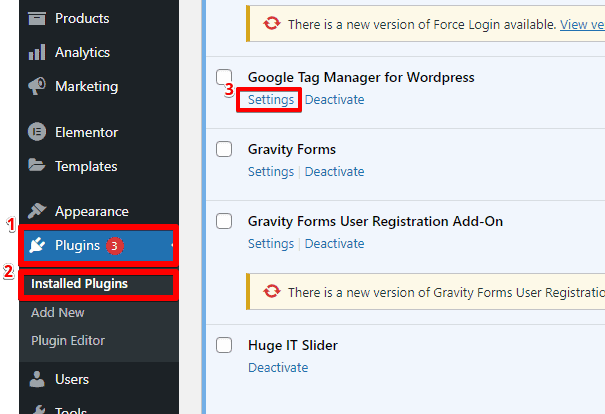Image resolution: width=605 pixels, height=414 pixels.
Task: Open Settings for Gravity Forms User Registration Add-On
Action: (271, 243)
